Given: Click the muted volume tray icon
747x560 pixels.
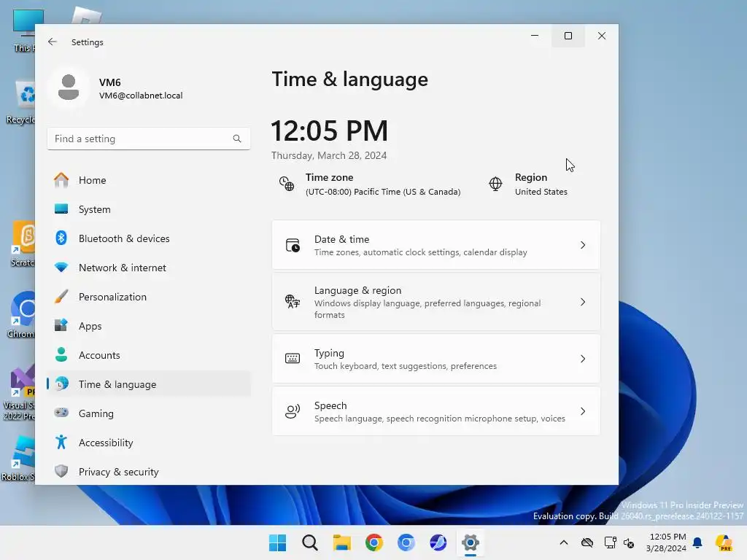Looking at the screenshot, I should coord(629,542).
